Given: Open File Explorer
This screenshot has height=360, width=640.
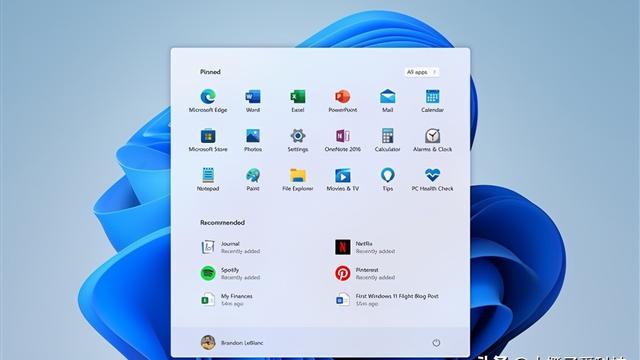Looking at the screenshot, I should point(298,179).
